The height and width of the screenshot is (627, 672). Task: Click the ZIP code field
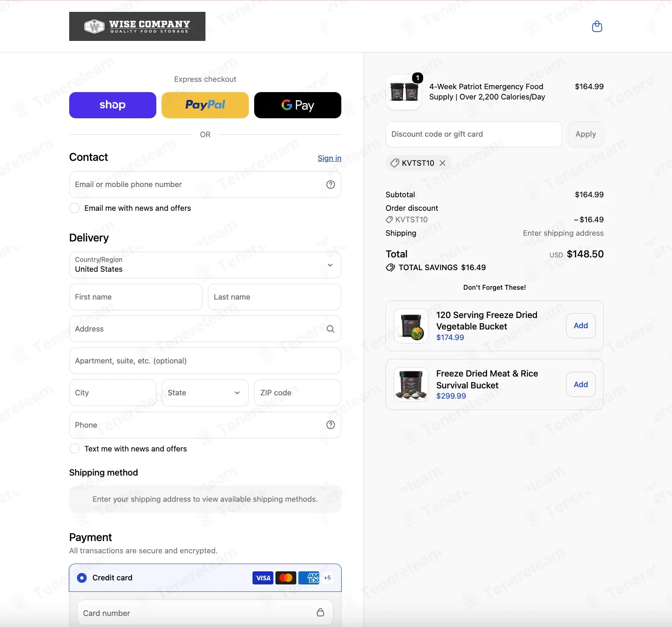pyautogui.click(x=298, y=393)
